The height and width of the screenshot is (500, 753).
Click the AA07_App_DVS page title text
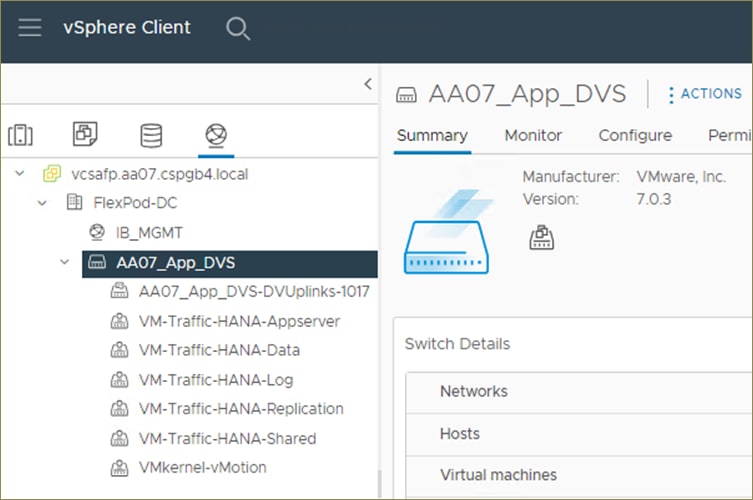coord(527,94)
